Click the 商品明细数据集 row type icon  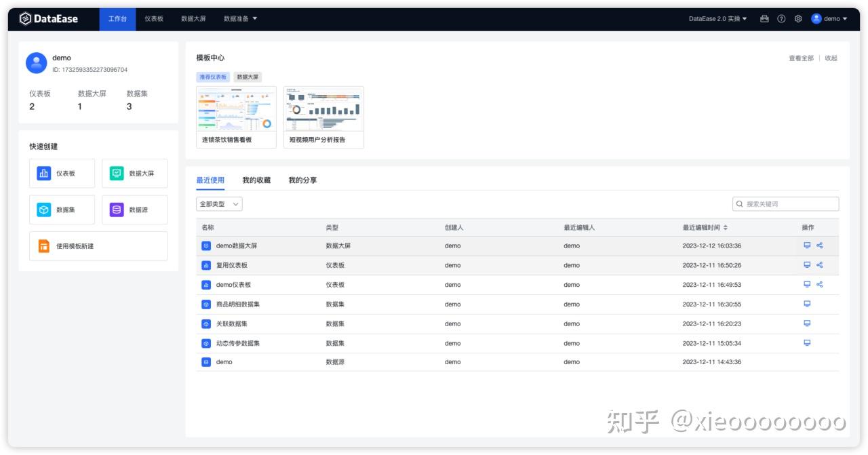(206, 304)
